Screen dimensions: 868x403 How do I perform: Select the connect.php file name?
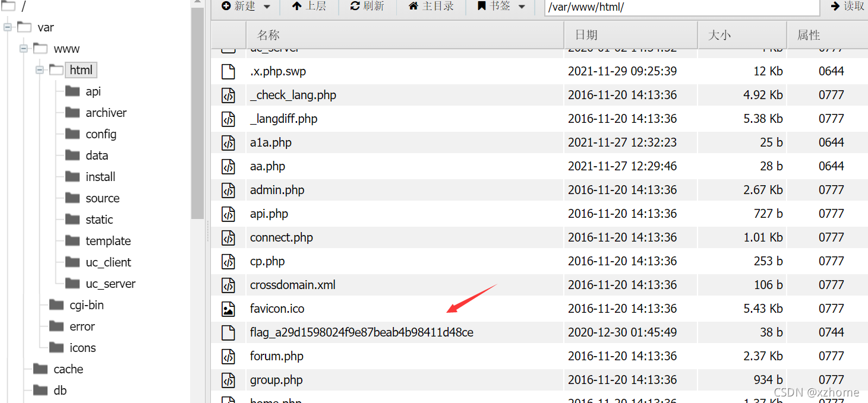click(282, 237)
